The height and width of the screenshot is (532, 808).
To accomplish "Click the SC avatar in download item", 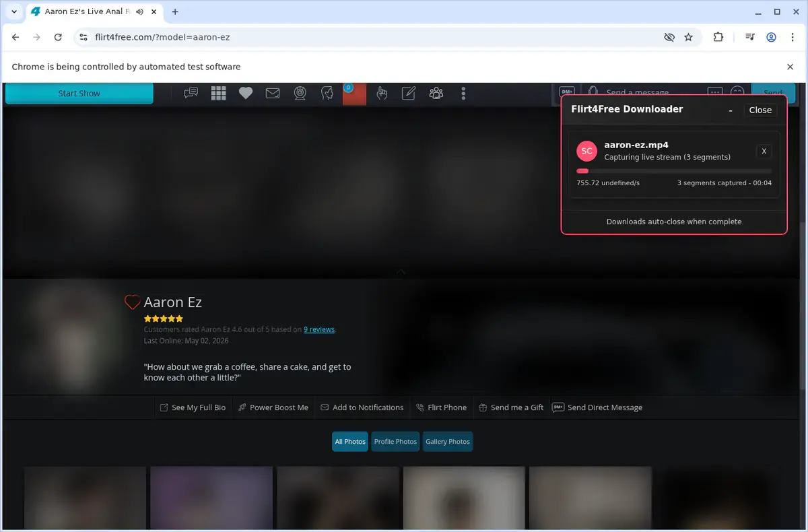I will point(587,152).
